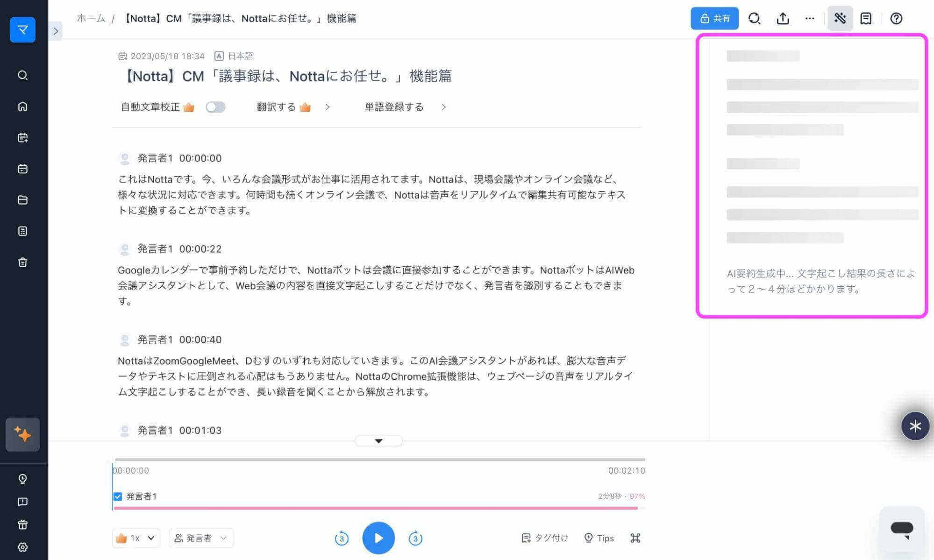Click the 発言者1 name at 00:00:22
934x560 pixels.
tap(155, 249)
